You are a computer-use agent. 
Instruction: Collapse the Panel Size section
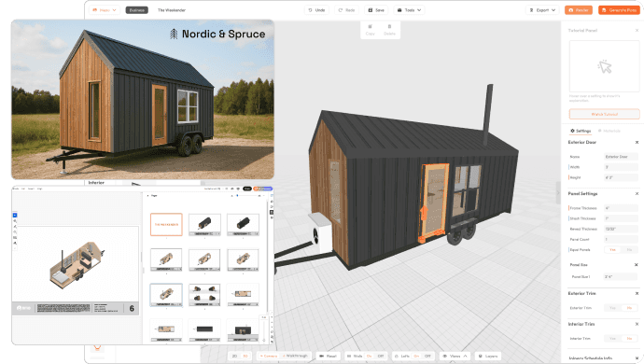pyautogui.click(x=637, y=264)
